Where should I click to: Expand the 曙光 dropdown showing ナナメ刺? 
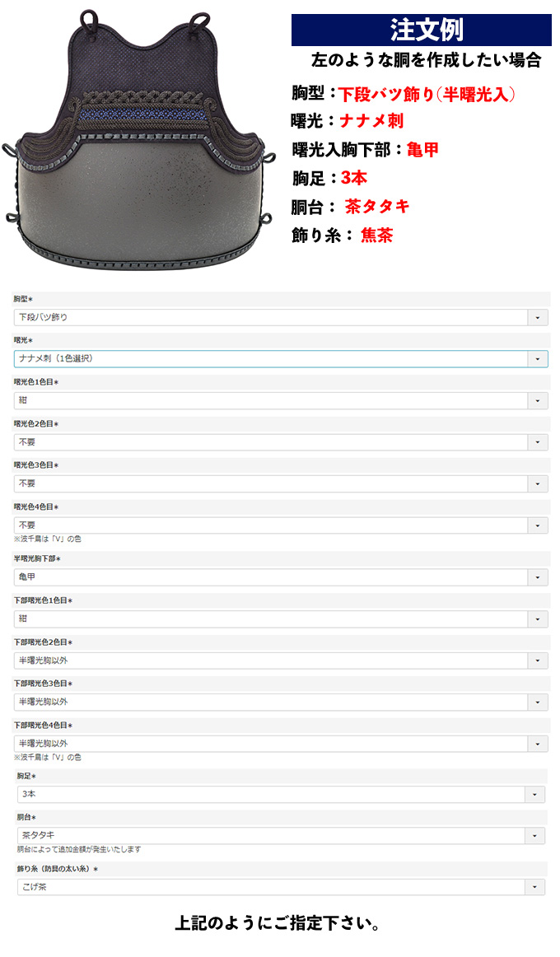pos(281,359)
